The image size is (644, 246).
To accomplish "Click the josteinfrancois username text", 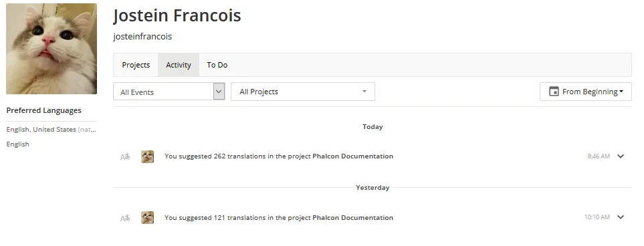I will [x=142, y=37].
